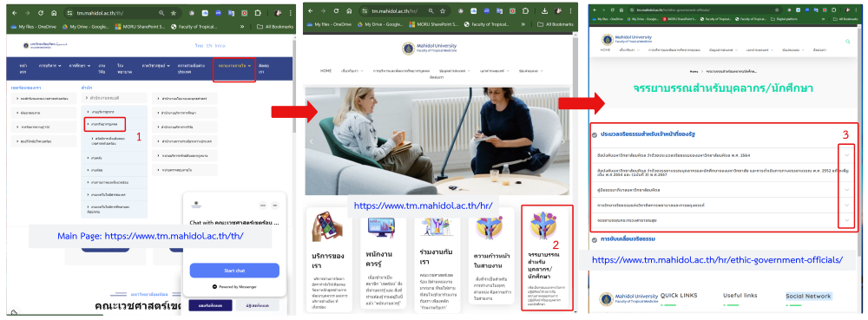Image resolution: width=868 pixels, height=320 pixels.
Task: Open the yellow highlighted menu dropdown in the blue navbar
Action: 234,66
